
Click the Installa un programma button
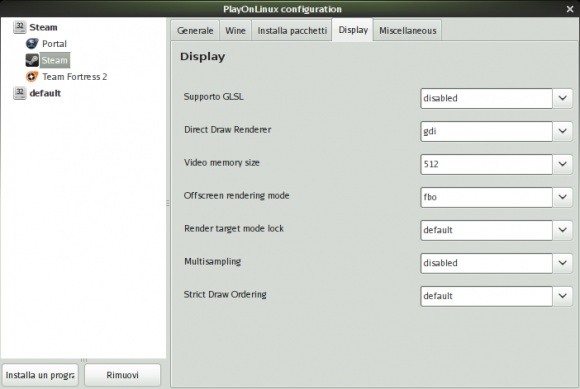tap(40, 375)
